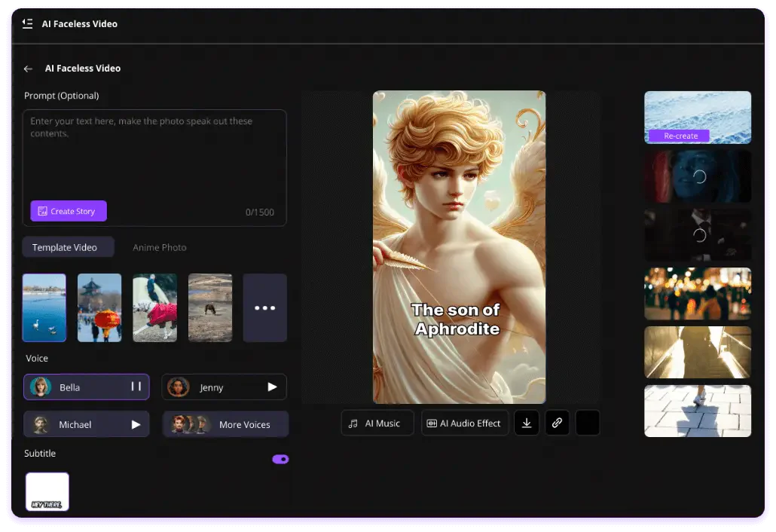Download the generated video
Image resolution: width=776 pixels, height=532 pixels.
click(x=527, y=423)
